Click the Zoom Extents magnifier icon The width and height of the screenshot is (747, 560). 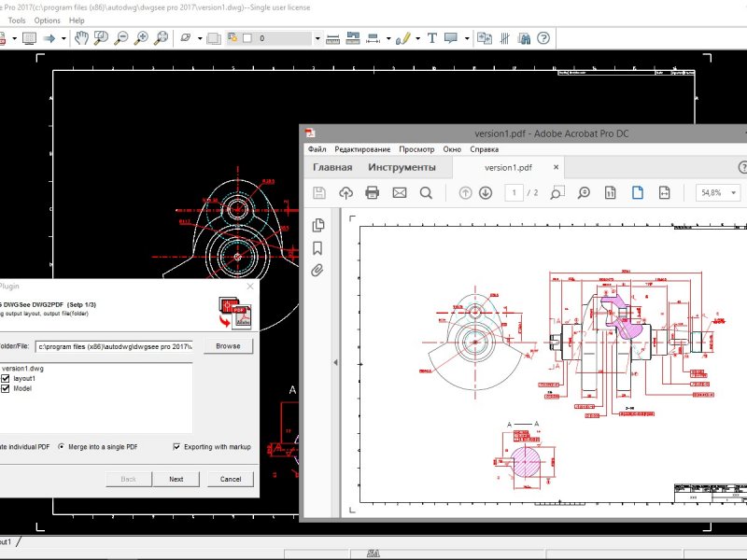tap(161, 38)
